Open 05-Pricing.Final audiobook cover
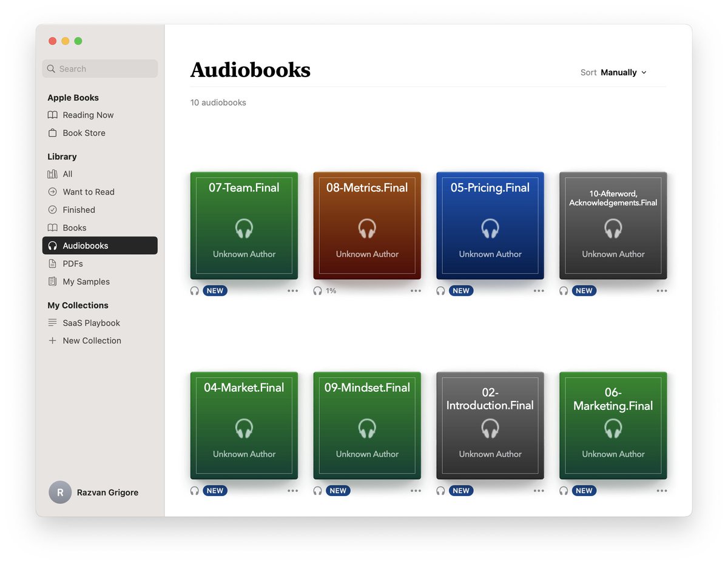 point(490,226)
